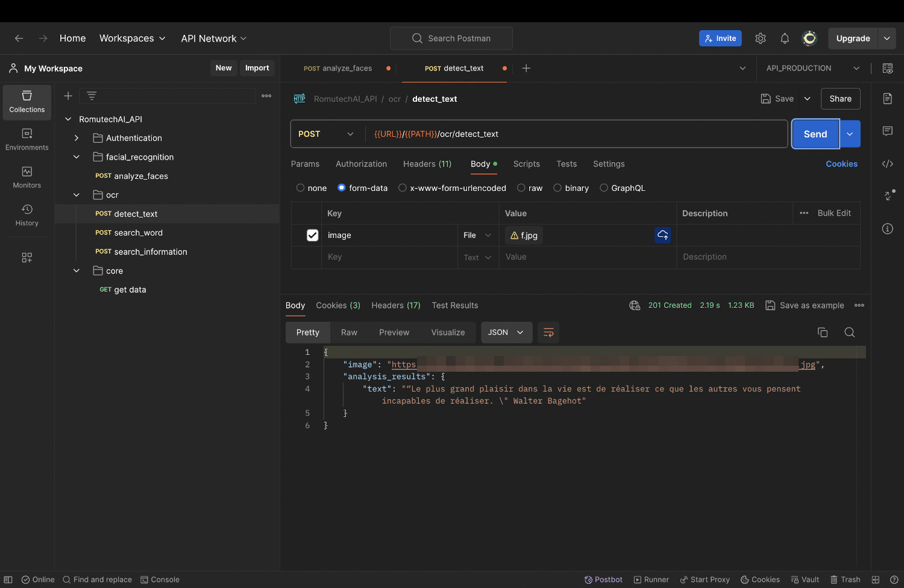Toggle word wrap in response viewer
Screen dimensions: 904x588
pyautogui.click(x=548, y=333)
